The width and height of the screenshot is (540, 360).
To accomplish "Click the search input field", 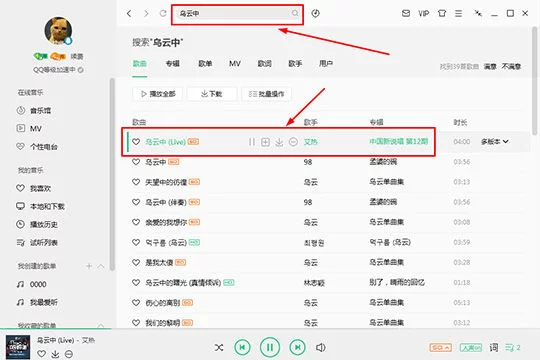I will point(237,13).
